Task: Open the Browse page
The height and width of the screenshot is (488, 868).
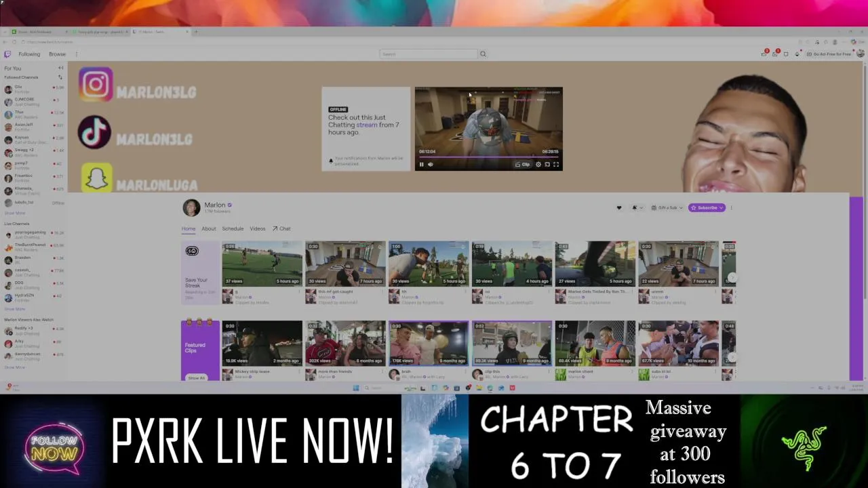Action: point(57,54)
